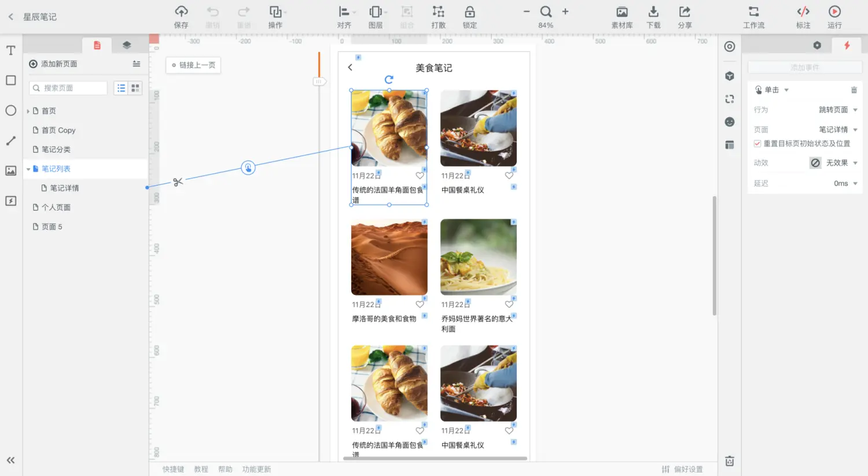Switch page list to grid view

click(x=136, y=88)
